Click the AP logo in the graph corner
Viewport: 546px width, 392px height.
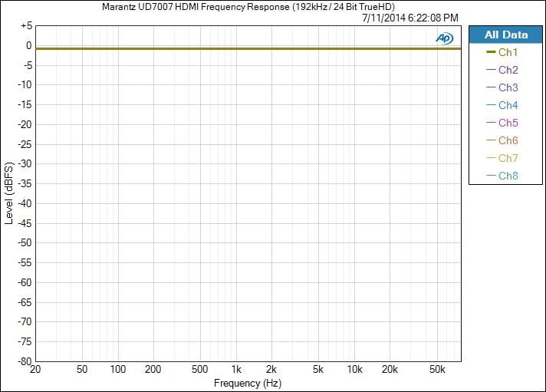coord(444,38)
